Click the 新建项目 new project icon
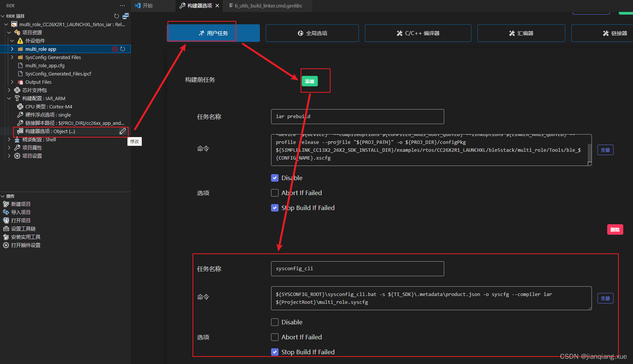 (x=6, y=204)
